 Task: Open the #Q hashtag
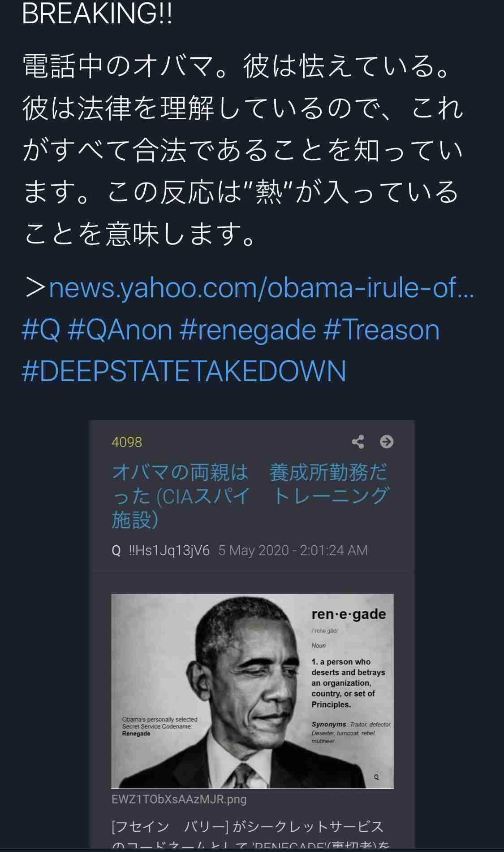[41, 330]
